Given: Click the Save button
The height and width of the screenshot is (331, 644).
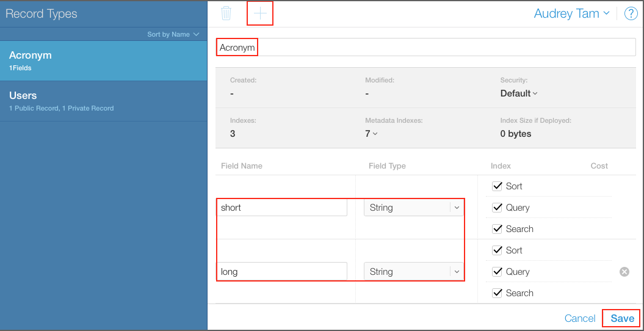Looking at the screenshot, I should pyautogui.click(x=622, y=318).
